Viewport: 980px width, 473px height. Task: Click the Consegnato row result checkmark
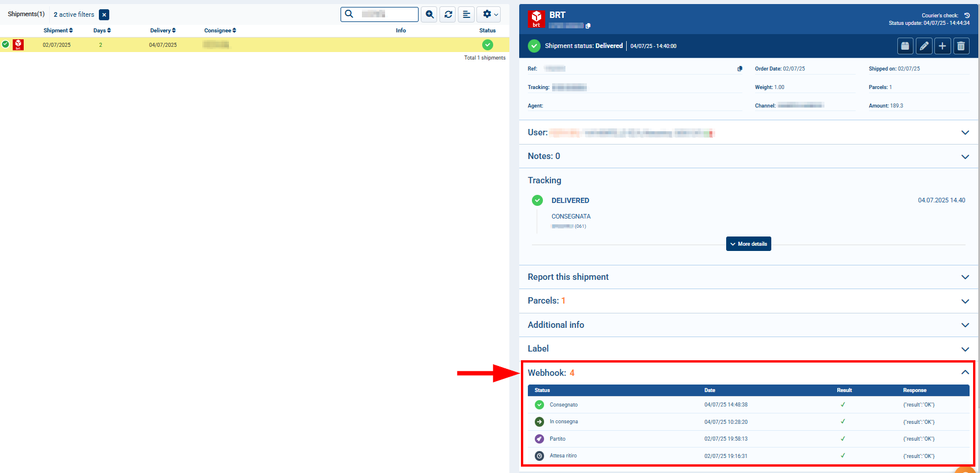(x=843, y=405)
